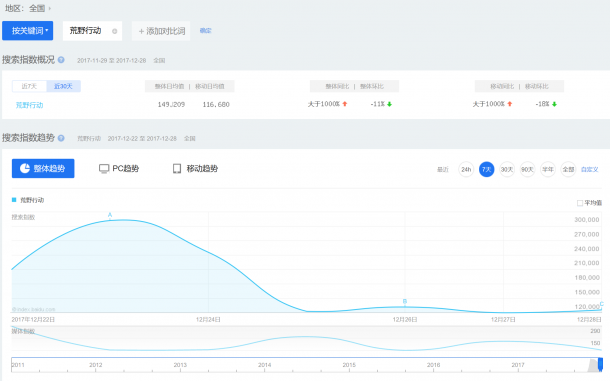
Task: Choose the 自定义 custom range link
Action: click(x=589, y=169)
